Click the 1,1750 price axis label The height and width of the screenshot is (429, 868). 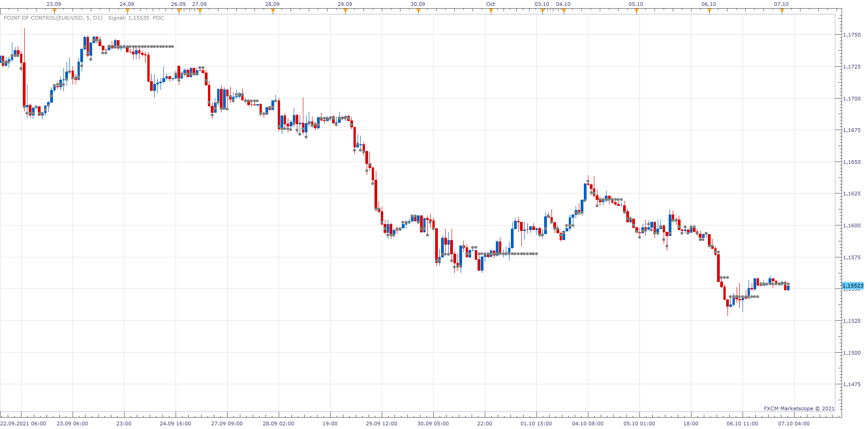852,35
